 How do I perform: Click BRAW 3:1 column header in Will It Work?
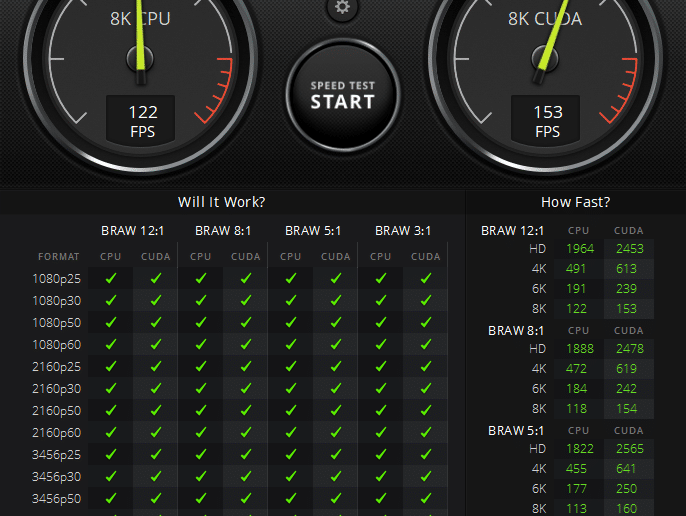(403, 231)
